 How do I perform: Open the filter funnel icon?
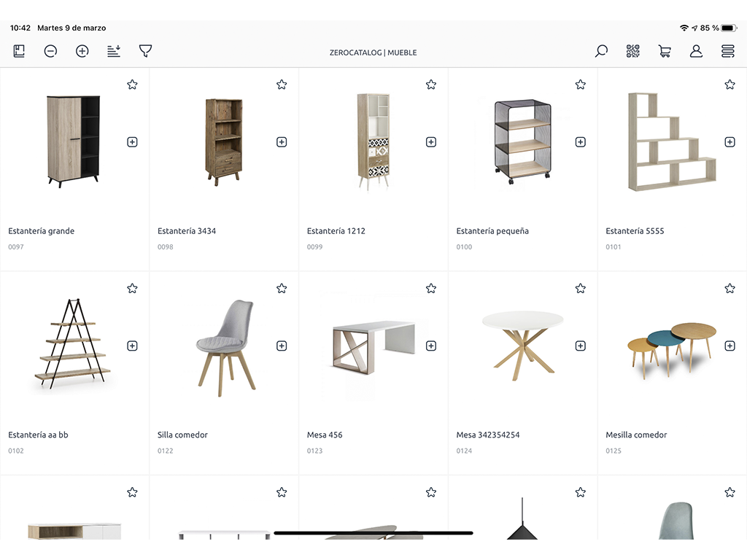click(145, 51)
